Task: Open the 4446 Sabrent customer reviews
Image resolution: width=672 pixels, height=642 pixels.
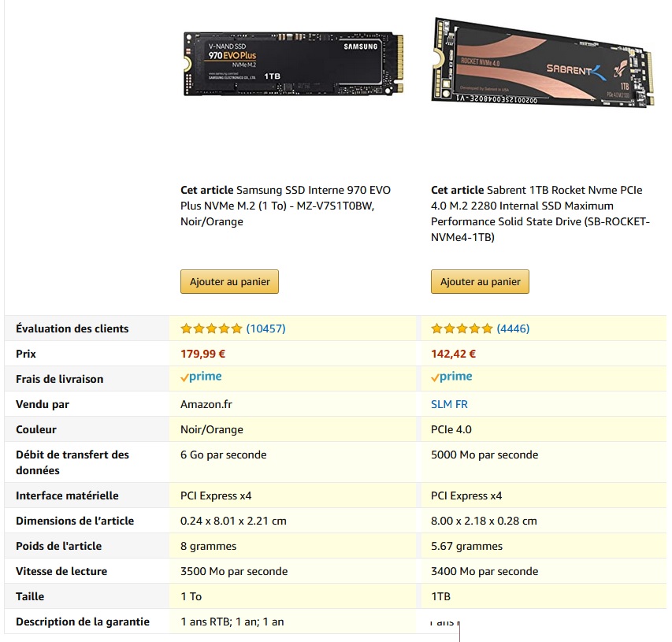Action: 513,328
